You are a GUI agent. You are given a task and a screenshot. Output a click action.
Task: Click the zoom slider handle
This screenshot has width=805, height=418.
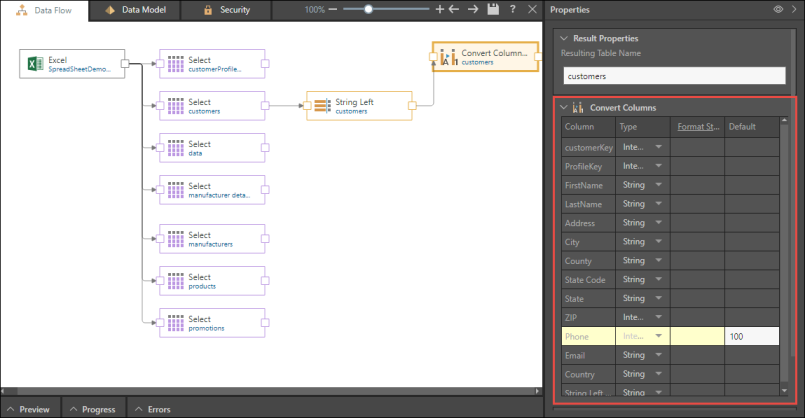click(369, 9)
